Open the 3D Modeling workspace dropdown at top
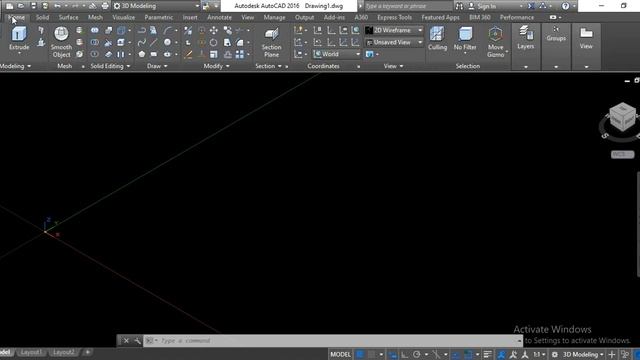640x360 pixels. tap(156, 6)
